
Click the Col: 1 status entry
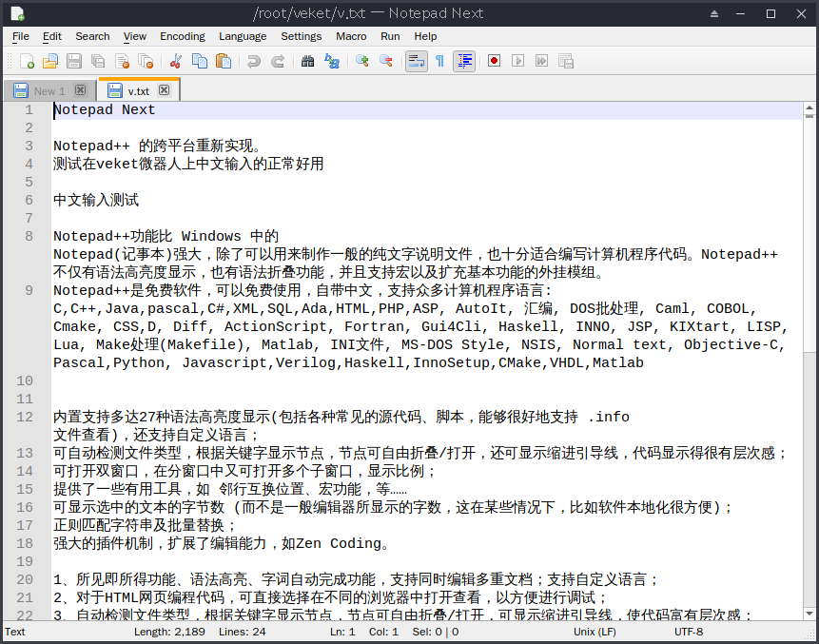tap(383, 632)
